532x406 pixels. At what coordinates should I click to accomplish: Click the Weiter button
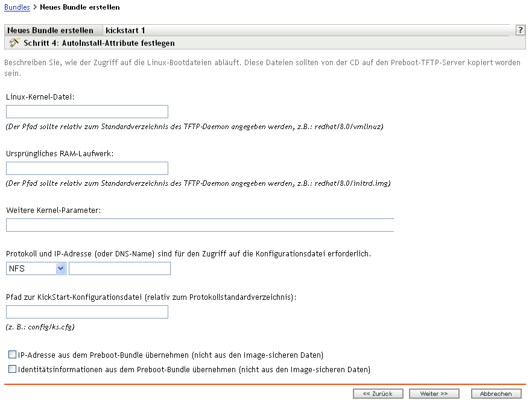point(434,393)
